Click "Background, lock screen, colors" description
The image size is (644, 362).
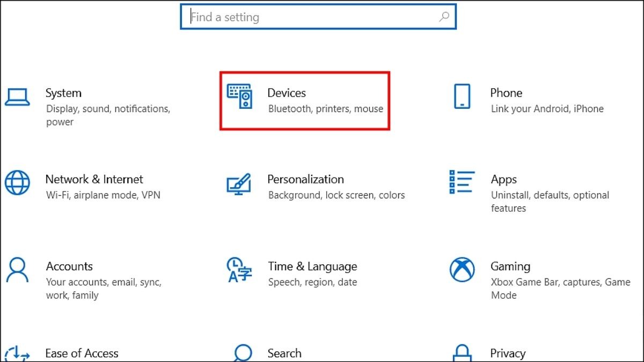(x=336, y=195)
